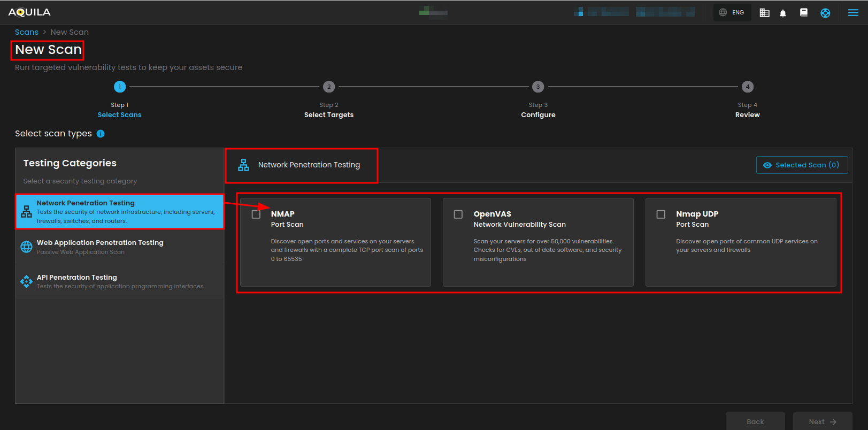Go to Step 2 Select Targets
868x430 pixels.
coord(329,87)
